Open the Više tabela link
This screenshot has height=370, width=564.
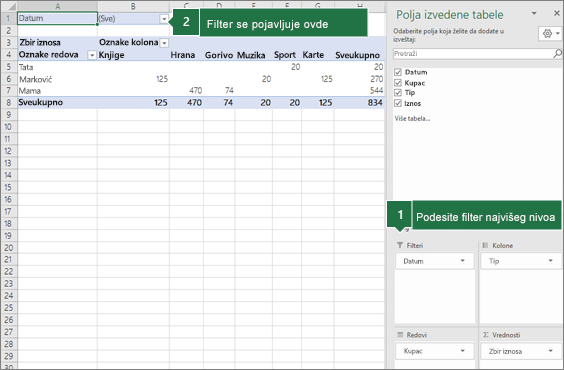412,118
